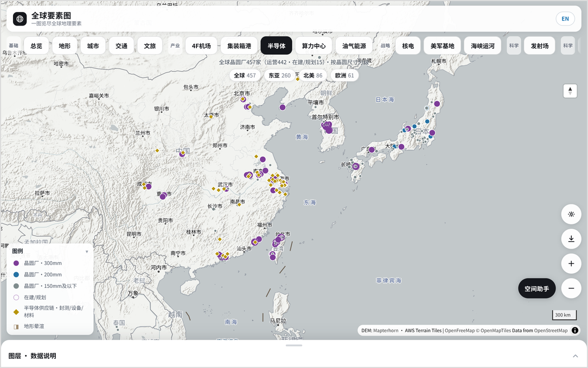
Task: Open map attribution info icon
Action: tap(575, 330)
